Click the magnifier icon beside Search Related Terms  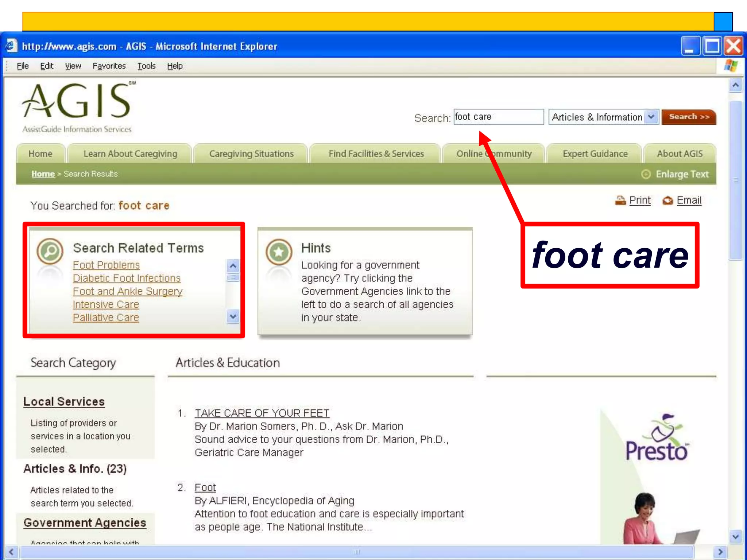click(50, 252)
